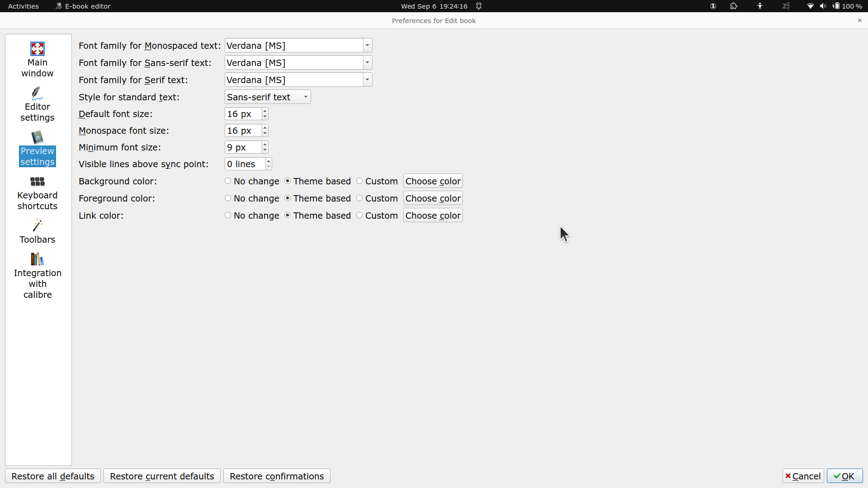868x488 pixels.
Task: Expand Monospaced text font family dropdown
Action: click(367, 46)
